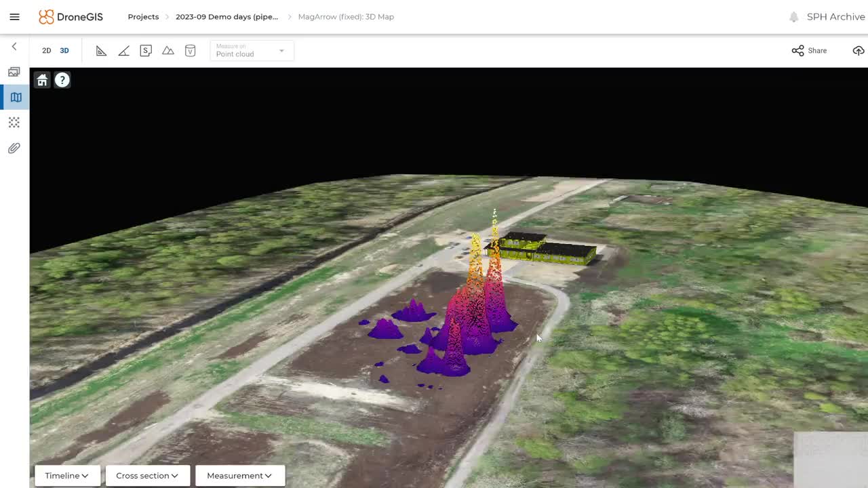Viewport: 868px width, 488px height.
Task: Select the elevation profile tool
Action: pos(167,50)
